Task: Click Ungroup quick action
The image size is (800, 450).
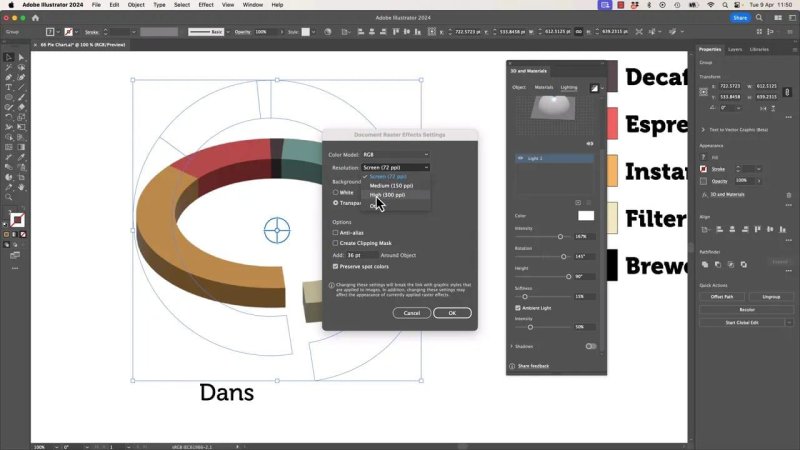Action: click(771, 296)
